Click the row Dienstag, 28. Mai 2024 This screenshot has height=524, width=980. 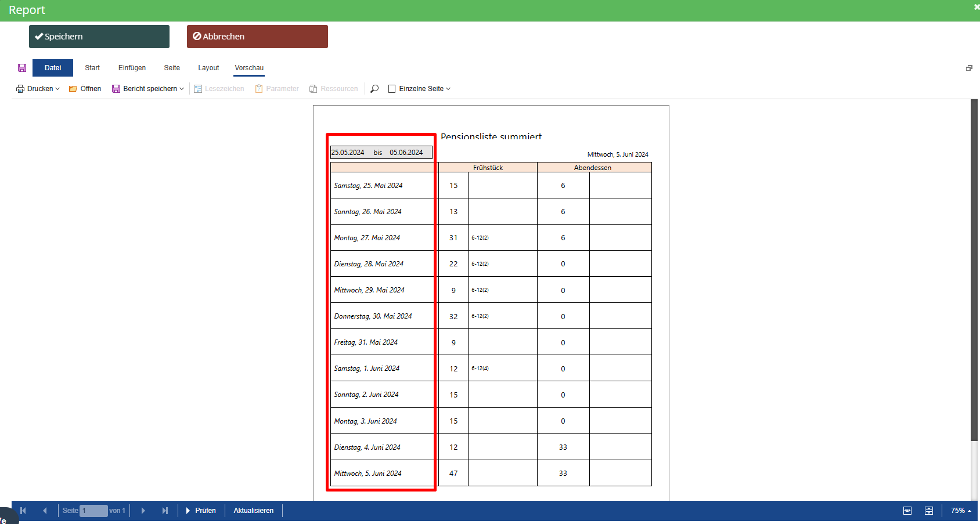tap(491, 264)
